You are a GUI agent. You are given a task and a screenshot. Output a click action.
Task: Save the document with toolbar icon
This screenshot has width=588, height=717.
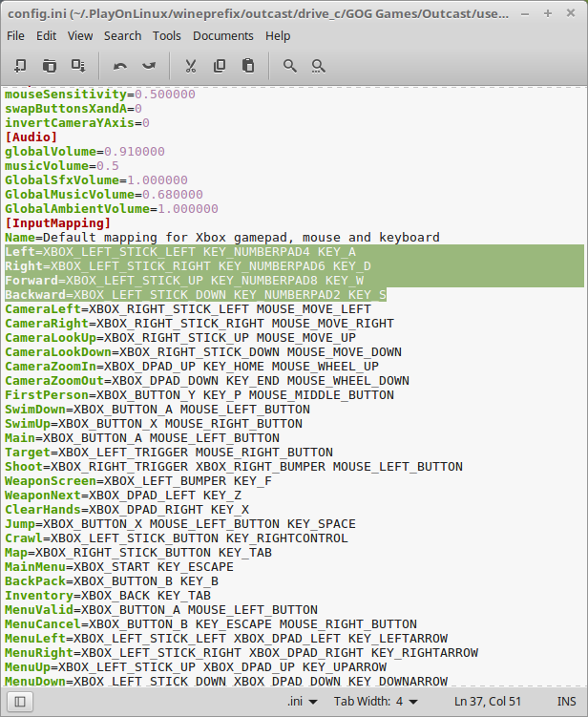pos(78,66)
